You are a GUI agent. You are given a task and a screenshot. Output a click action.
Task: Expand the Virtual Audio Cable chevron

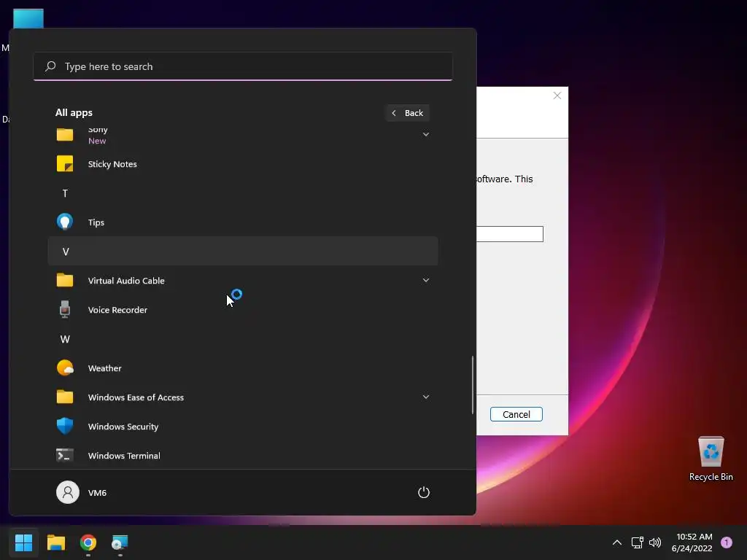[426, 280]
